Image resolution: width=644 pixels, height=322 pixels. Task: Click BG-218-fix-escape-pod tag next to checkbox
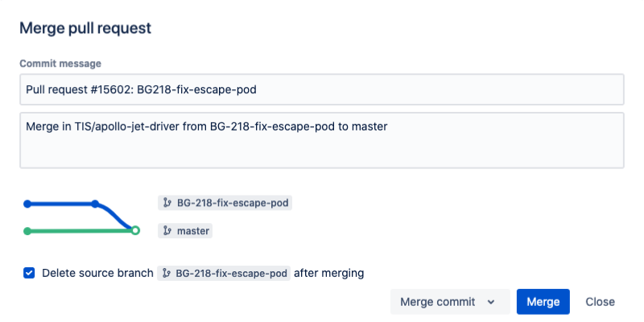[x=224, y=273]
